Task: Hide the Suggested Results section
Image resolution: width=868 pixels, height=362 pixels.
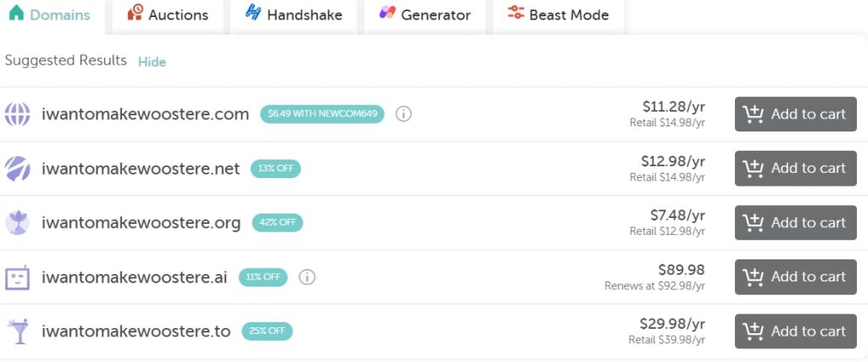Action: 152,62
